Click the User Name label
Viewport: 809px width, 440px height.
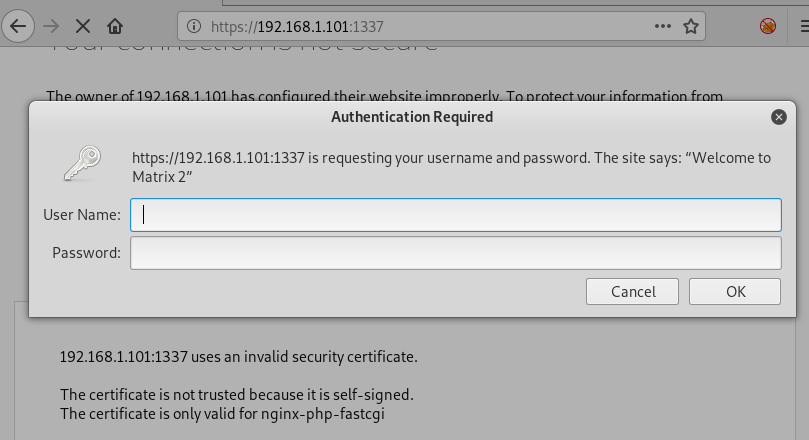82,214
